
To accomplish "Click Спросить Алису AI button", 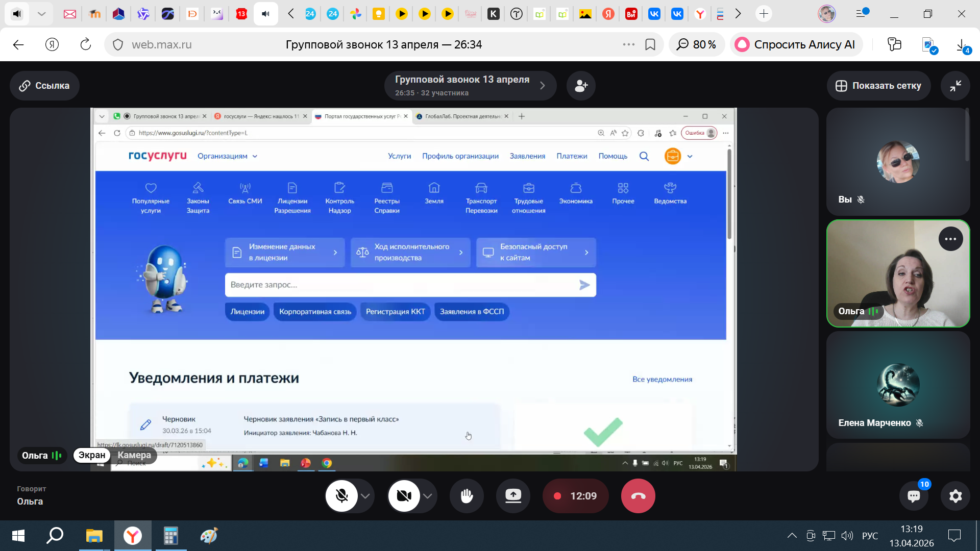I will click(x=796, y=45).
